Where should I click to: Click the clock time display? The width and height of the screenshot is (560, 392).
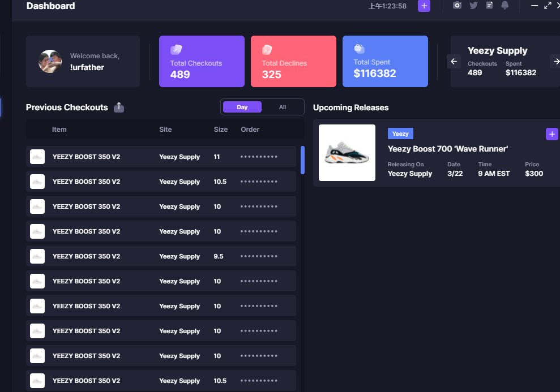(x=387, y=6)
